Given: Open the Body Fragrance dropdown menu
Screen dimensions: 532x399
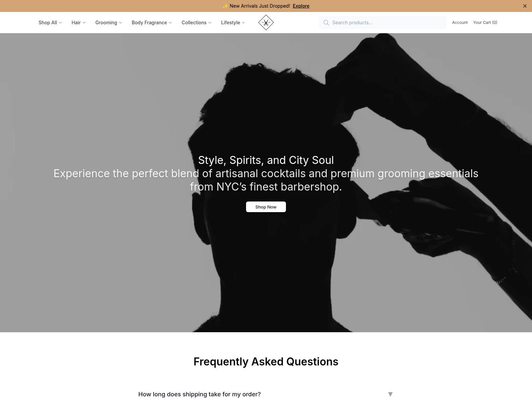Looking at the screenshot, I should point(152,23).
